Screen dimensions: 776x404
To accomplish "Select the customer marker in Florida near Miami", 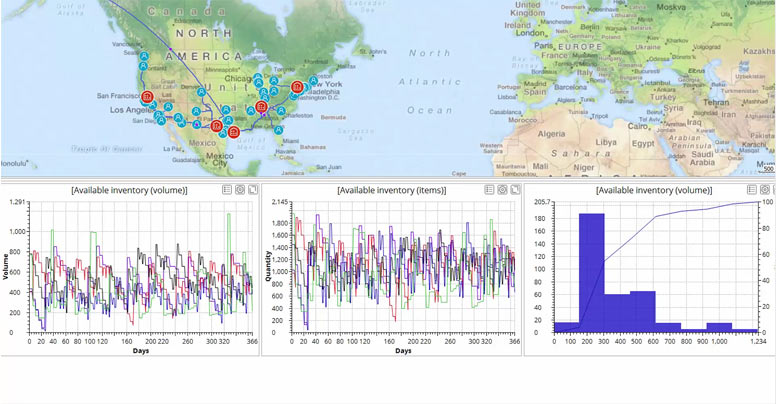I will coord(279,130).
